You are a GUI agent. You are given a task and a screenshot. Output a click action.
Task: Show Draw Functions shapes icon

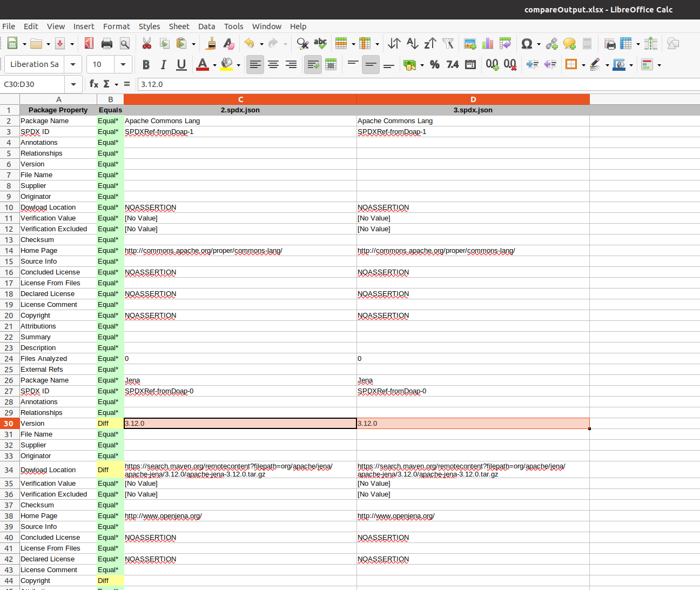click(x=672, y=44)
